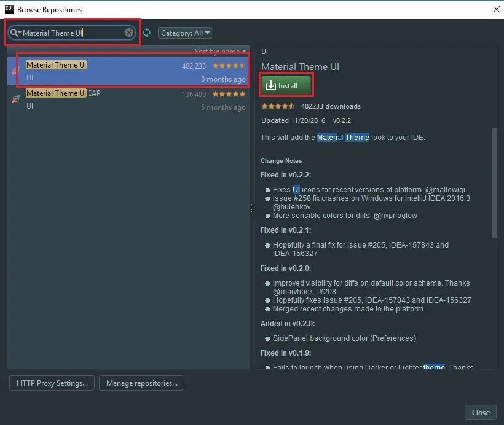Click the '482233 downloads' text
The image size is (504, 425).
(331, 106)
